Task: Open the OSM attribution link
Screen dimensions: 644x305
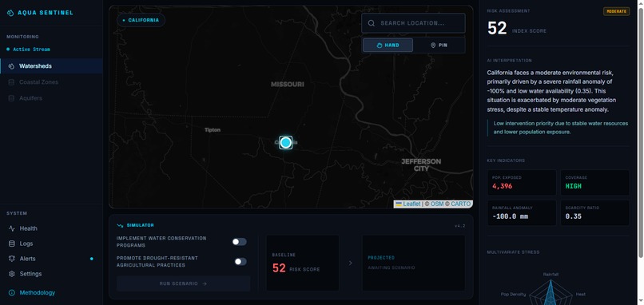Action: click(x=437, y=204)
